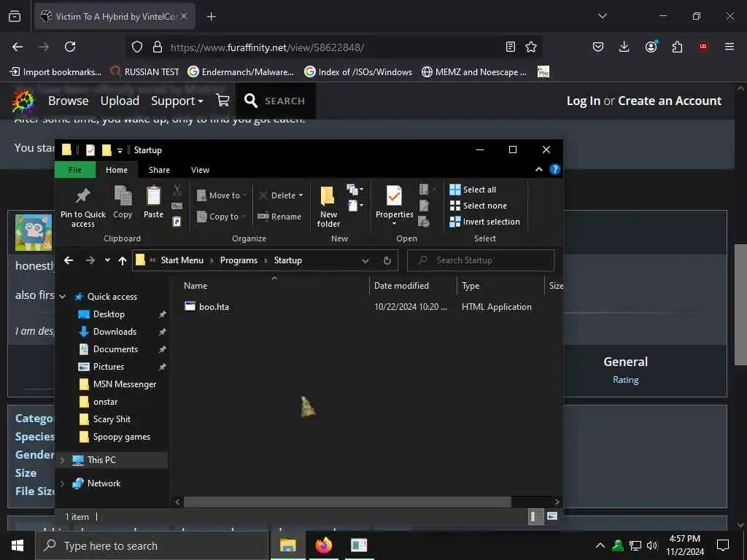Sort by Name column header
The width and height of the screenshot is (747, 560).
coord(196,286)
